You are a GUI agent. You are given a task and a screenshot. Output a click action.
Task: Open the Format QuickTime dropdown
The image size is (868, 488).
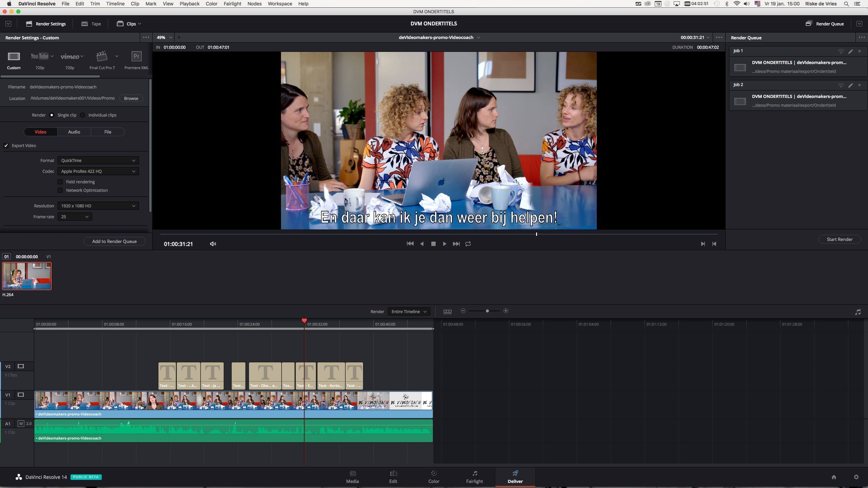(x=98, y=160)
